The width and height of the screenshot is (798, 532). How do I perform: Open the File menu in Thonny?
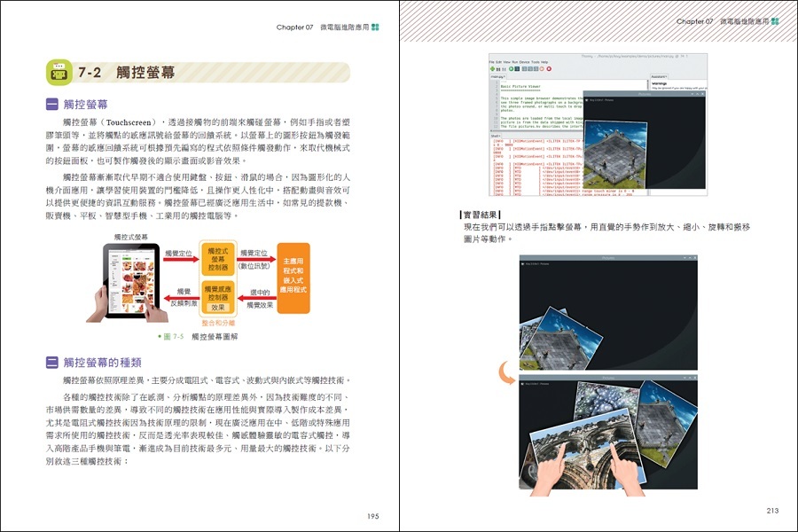click(x=492, y=62)
